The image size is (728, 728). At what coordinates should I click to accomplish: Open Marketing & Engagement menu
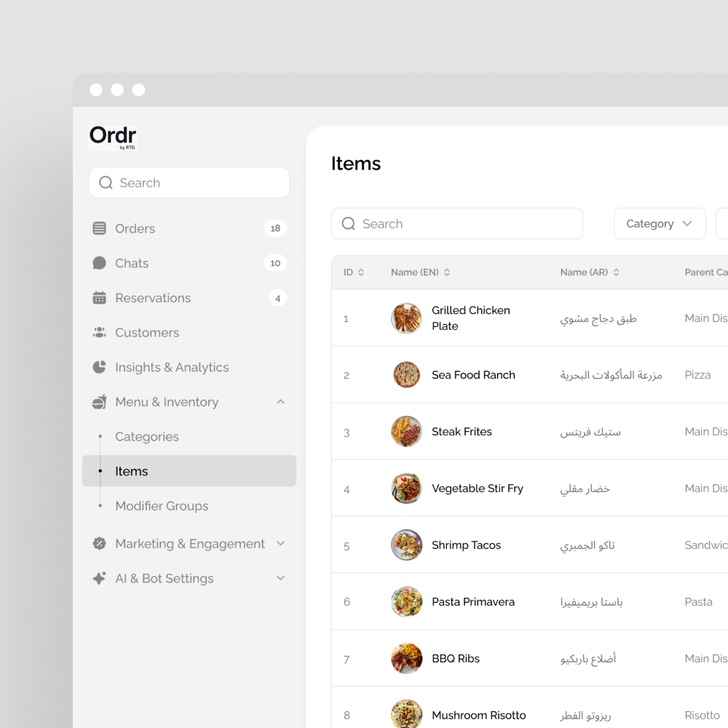pos(189,543)
